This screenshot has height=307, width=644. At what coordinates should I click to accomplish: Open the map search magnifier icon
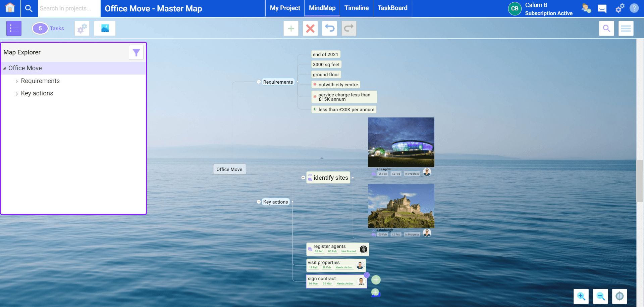[x=606, y=28]
